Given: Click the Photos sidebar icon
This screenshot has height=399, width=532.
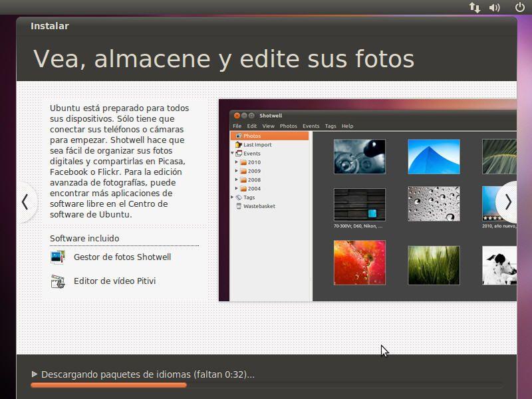Looking at the screenshot, I should click(239, 136).
